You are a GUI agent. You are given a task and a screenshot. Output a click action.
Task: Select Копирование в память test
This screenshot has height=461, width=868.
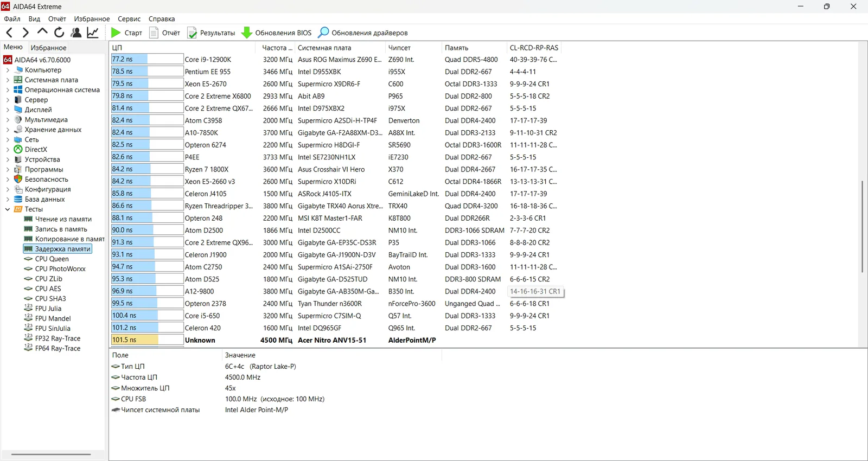[x=65, y=239]
